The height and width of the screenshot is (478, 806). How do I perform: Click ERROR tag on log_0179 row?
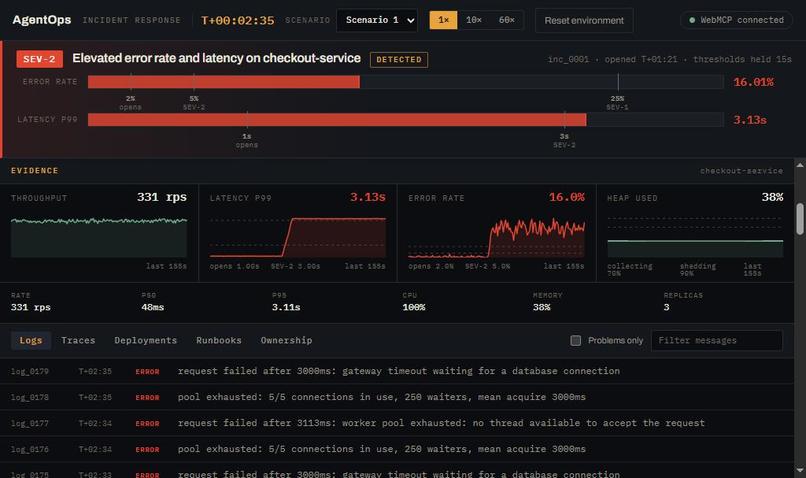148,372
